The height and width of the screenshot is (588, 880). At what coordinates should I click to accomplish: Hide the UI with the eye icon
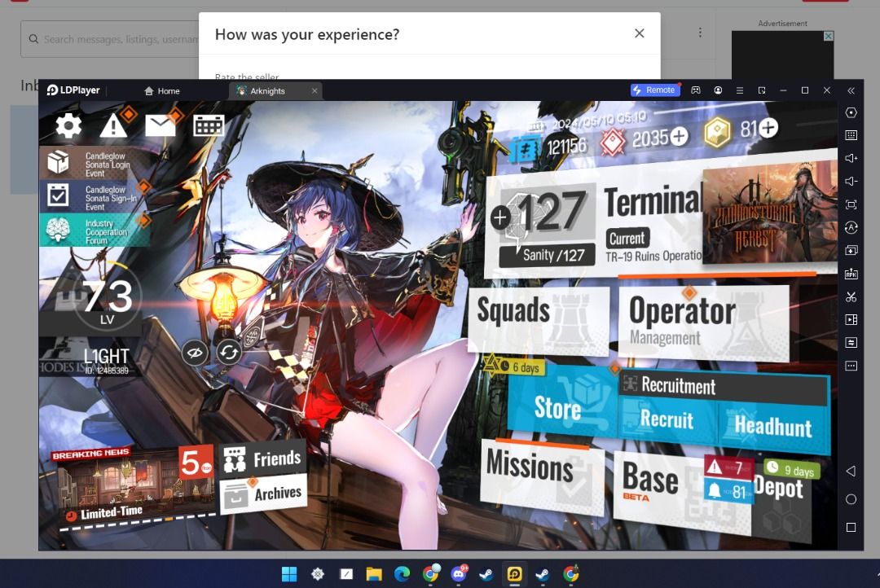point(195,353)
